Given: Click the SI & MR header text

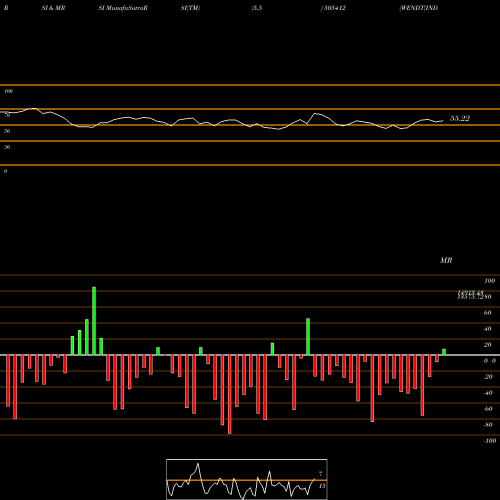Looking at the screenshot, I should tap(53, 8).
